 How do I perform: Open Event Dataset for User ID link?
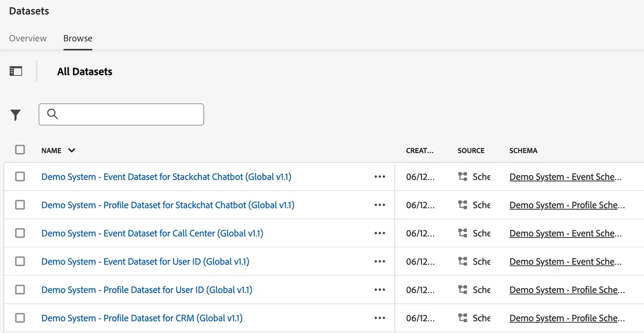pyautogui.click(x=145, y=262)
